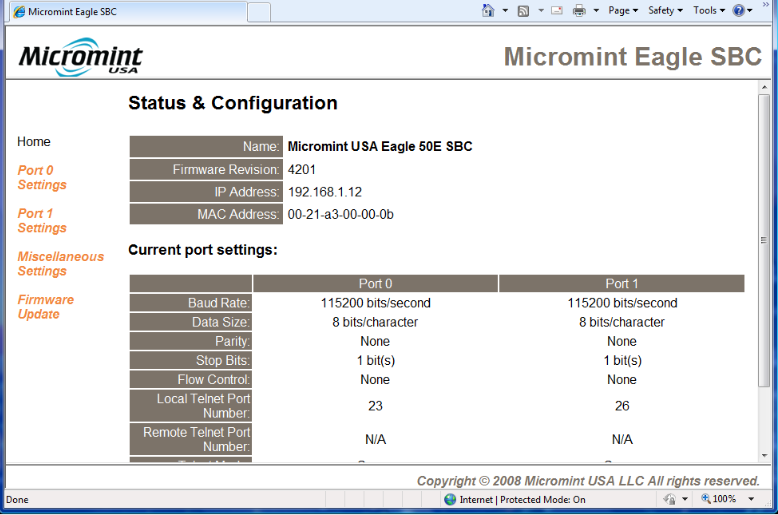Open the Port 0 Settings link
The image size is (778, 515).
[x=42, y=178]
